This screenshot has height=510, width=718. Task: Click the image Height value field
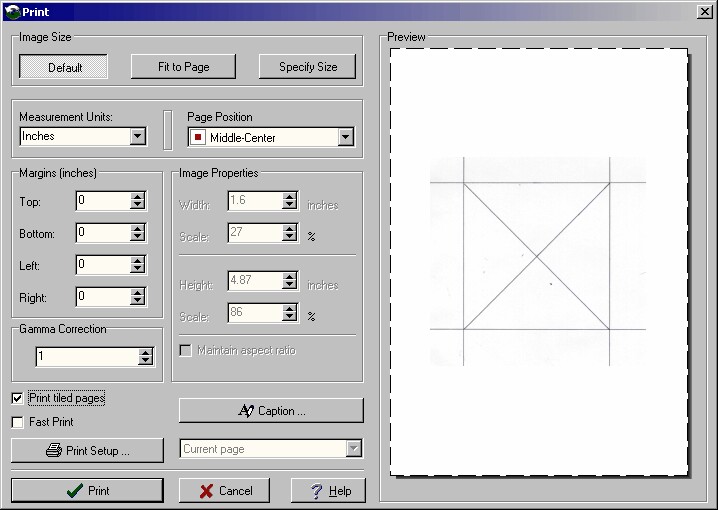coord(255,281)
